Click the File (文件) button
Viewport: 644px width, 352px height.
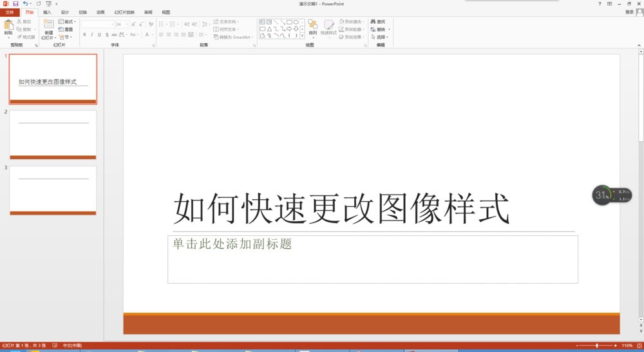(10, 12)
